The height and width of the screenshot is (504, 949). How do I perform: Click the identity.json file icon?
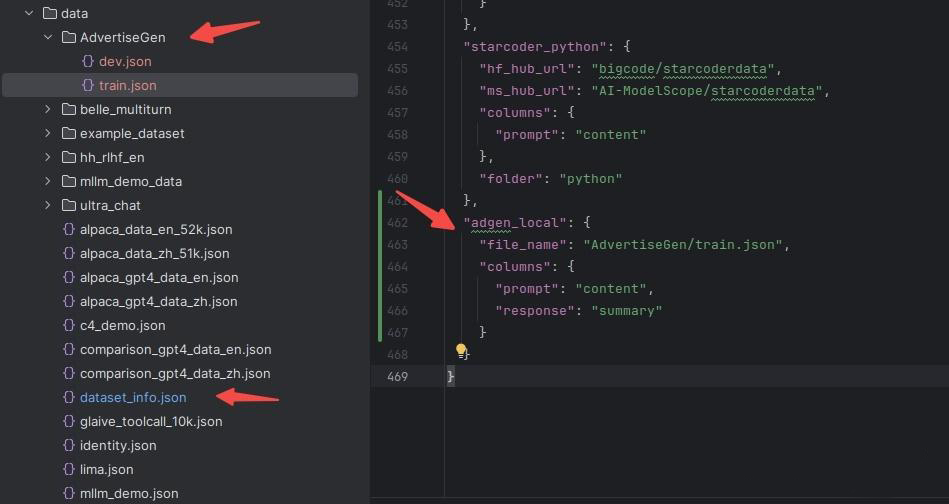pyautogui.click(x=69, y=445)
